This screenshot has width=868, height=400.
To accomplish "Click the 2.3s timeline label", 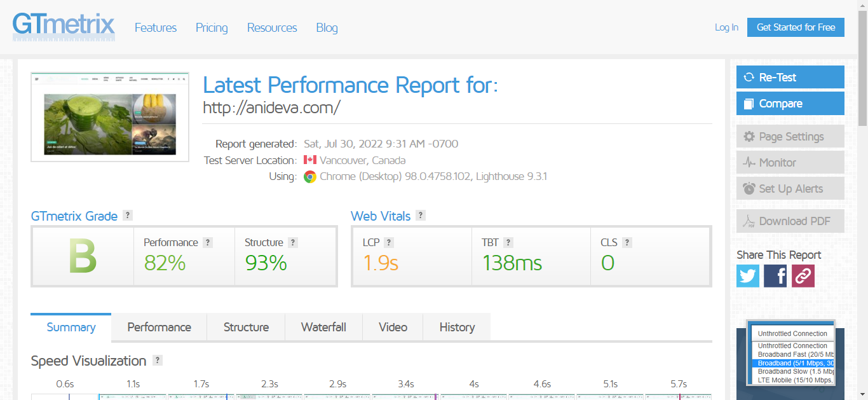I will pyautogui.click(x=269, y=384).
